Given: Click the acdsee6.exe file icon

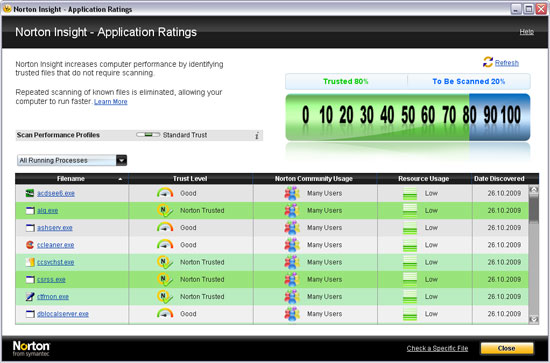Looking at the screenshot, I should point(30,193).
